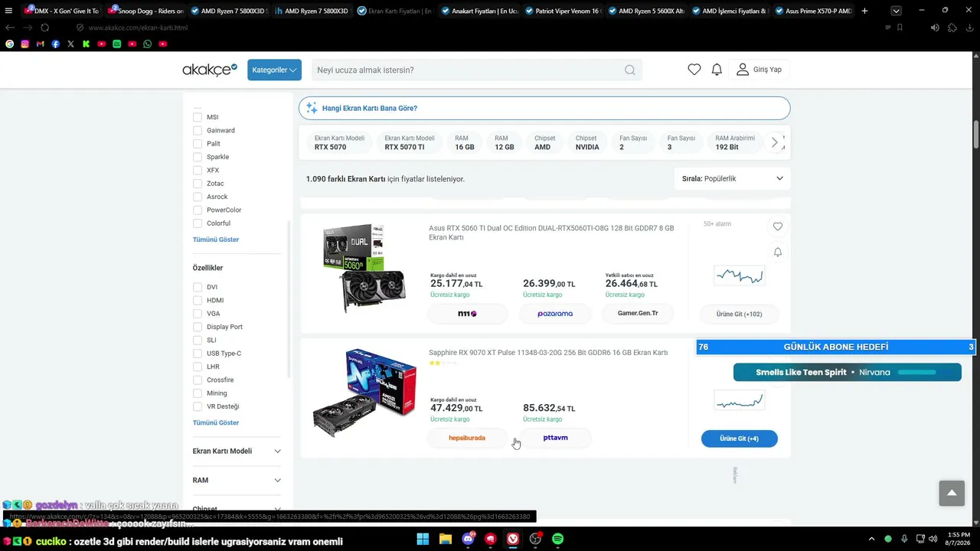
Task: Check the Asrock brand filter
Action: click(198, 197)
